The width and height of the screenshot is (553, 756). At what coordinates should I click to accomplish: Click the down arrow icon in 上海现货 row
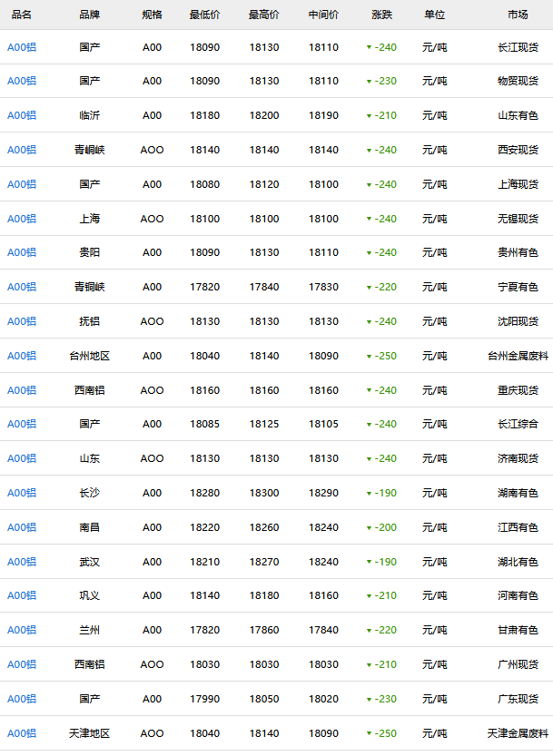point(369,184)
